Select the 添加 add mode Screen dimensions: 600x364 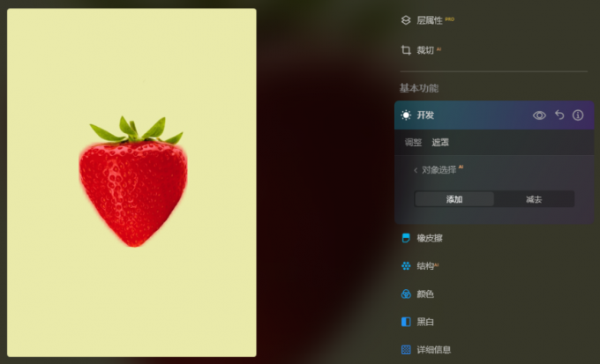pos(454,199)
